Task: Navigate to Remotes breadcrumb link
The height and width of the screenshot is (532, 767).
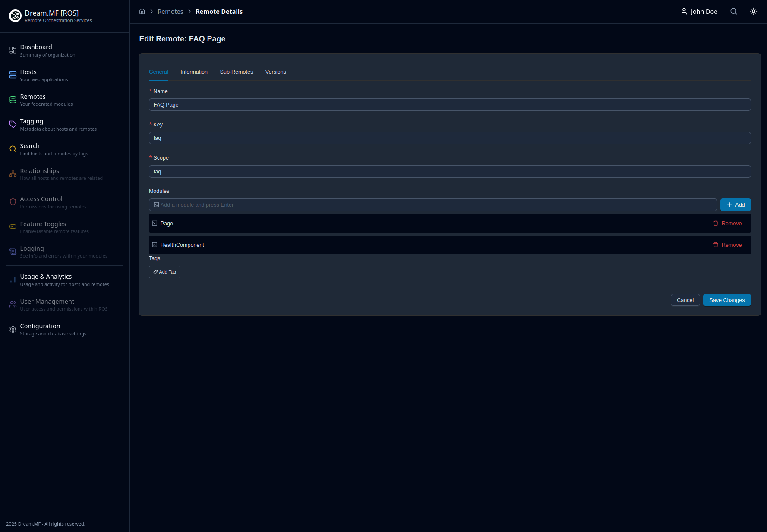Action: pyautogui.click(x=170, y=12)
